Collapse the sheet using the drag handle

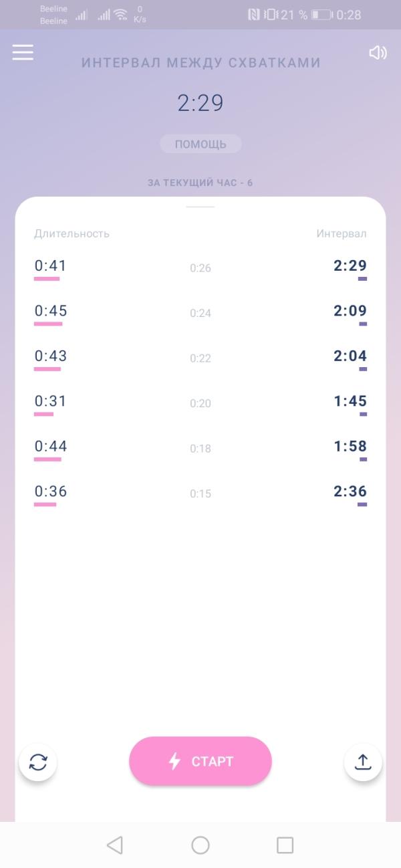[200, 207]
